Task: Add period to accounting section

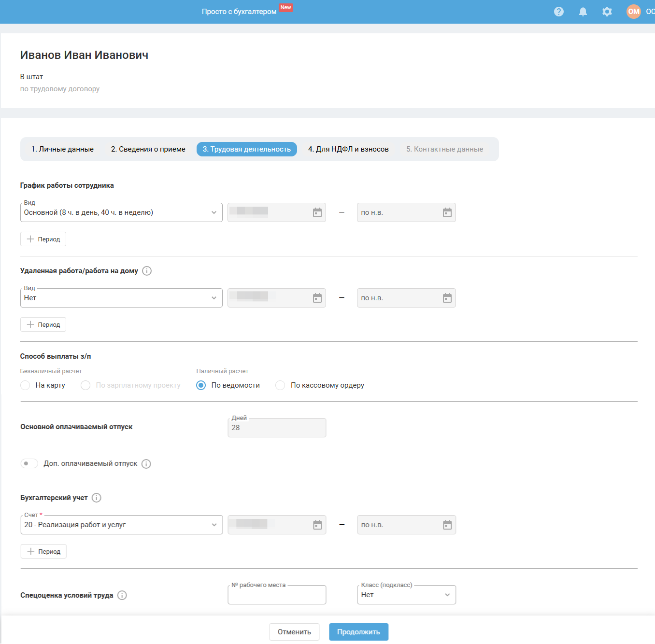Action: (x=43, y=551)
